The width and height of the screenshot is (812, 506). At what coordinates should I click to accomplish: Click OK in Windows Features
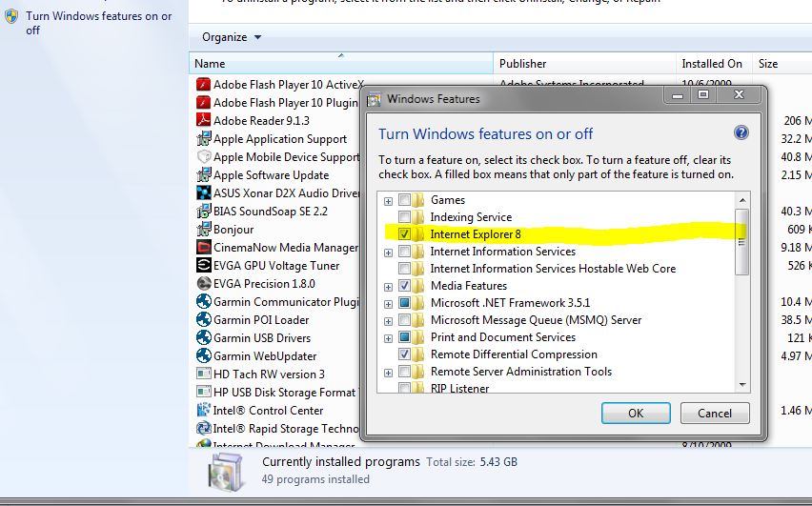click(636, 413)
